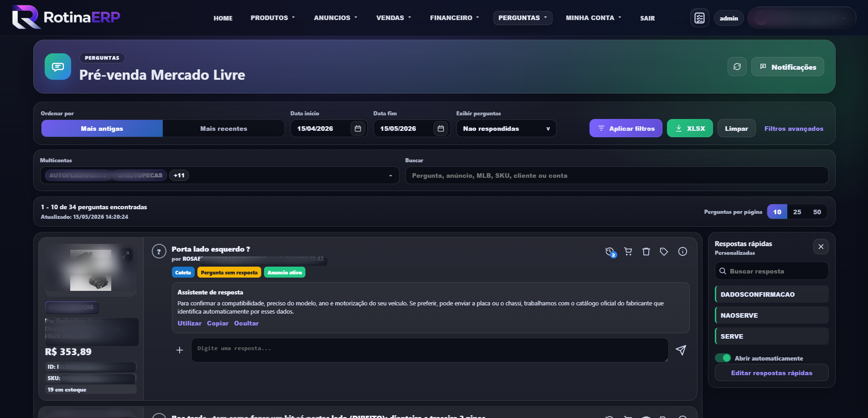Screen dimensions: 868x418
Task: Click the RotinaERP logo
Action: 66,17
